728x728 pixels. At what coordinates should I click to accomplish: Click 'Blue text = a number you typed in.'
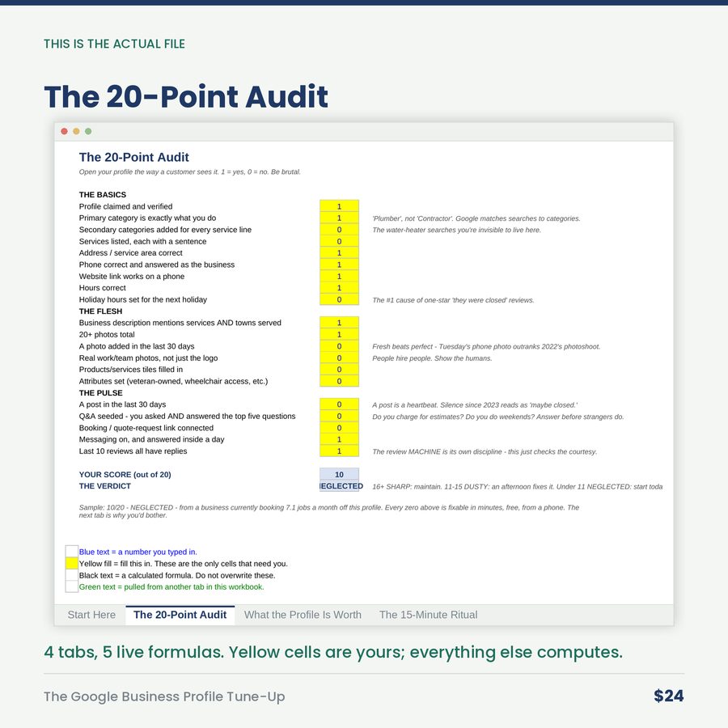[138, 552]
